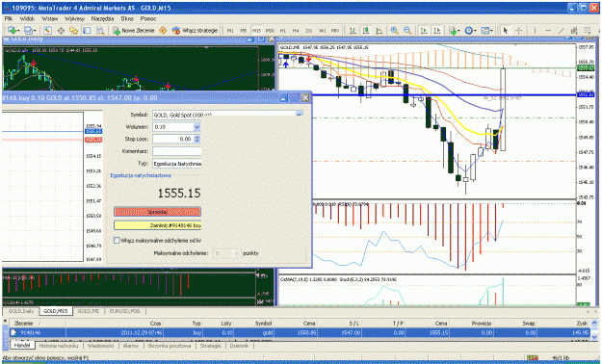Open the new chart toolbar icon
The width and height of the screenshot is (602, 364).
[13, 31]
